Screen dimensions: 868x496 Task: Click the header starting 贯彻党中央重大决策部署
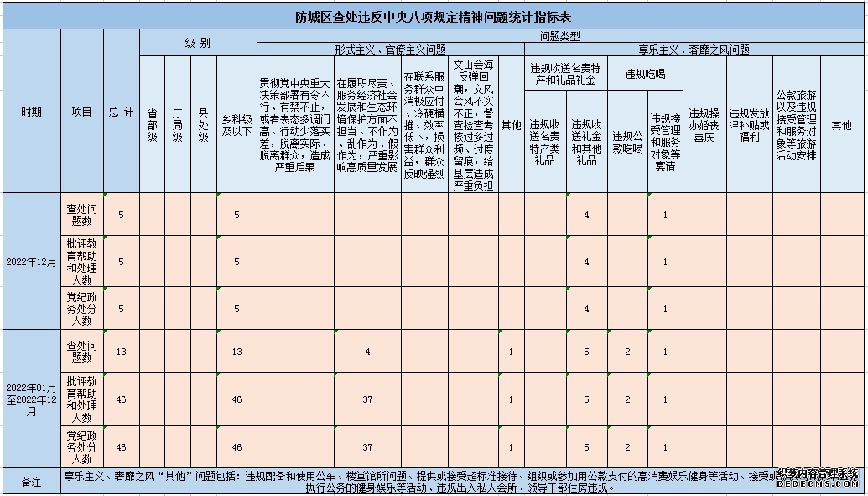[295, 125]
